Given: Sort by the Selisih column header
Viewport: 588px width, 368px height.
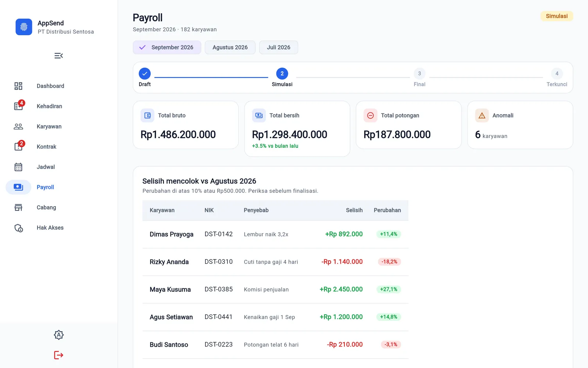Looking at the screenshot, I should (x=354, y=210).
